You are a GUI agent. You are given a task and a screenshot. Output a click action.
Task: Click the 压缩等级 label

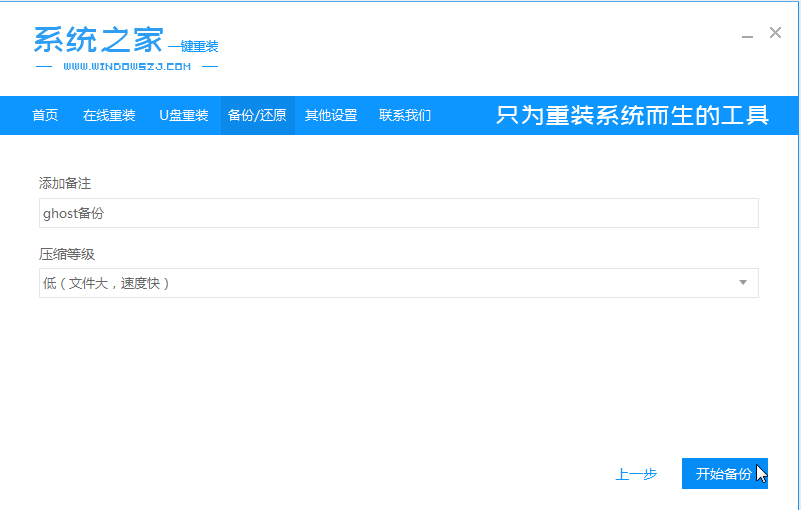(x=66, y=254)
